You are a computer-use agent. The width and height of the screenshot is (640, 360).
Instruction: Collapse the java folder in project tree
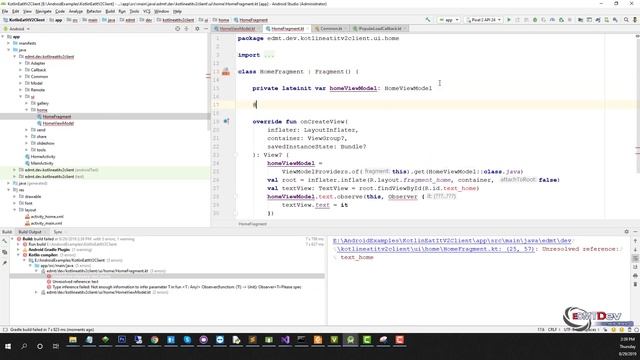pyautogui.click(x=9, y=50)
